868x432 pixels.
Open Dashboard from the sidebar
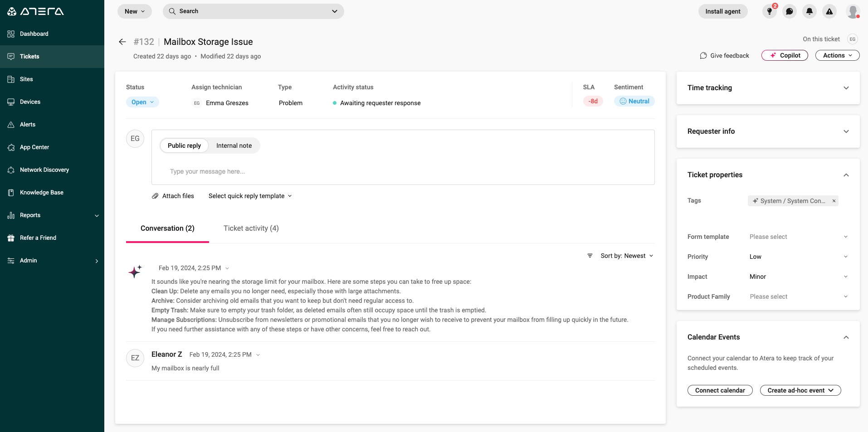(x=52, y=34)
